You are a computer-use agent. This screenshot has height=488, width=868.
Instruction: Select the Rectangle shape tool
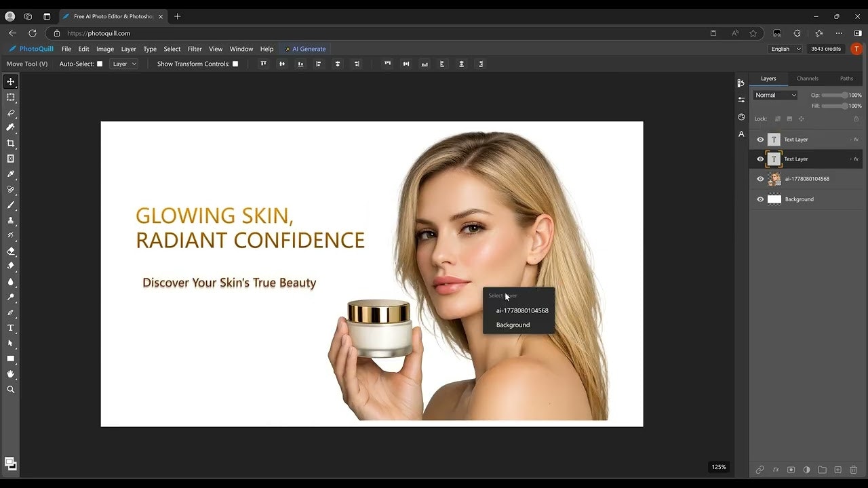10,359
